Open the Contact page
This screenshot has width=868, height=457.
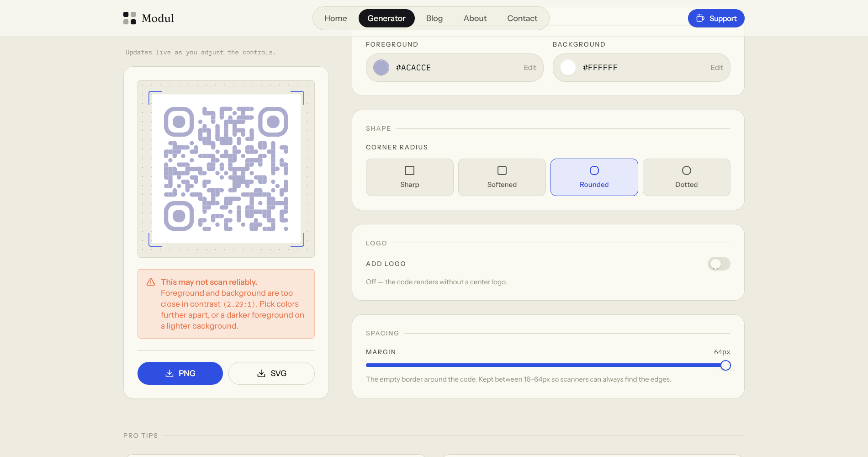(x=522, y=18)
